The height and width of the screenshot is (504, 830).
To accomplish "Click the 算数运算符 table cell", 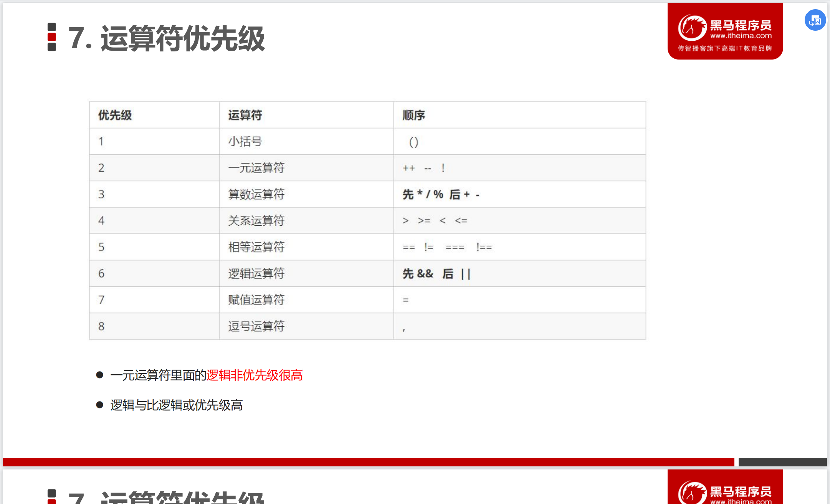I will (306, 194).
